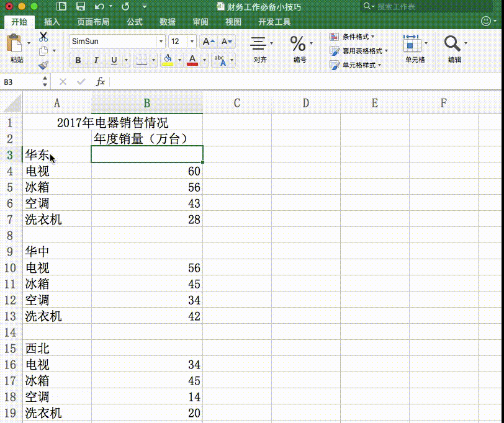The width and height of the screenshot is (504, 423).
Task: Select cell 年度销量（万台）
Action: [x=147, y=138]
